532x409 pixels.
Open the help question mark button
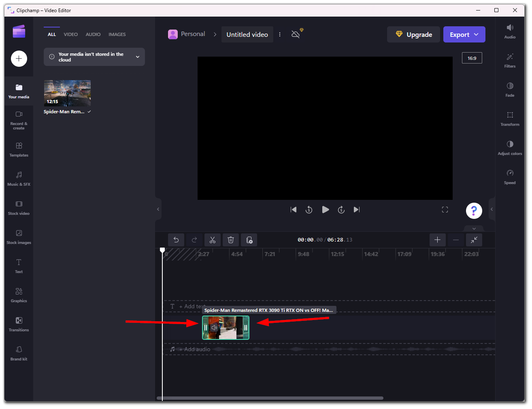[474, 211]
